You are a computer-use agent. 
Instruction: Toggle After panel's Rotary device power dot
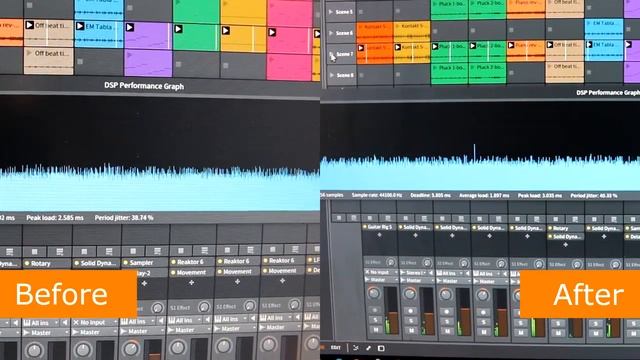(x=550, y=229)
